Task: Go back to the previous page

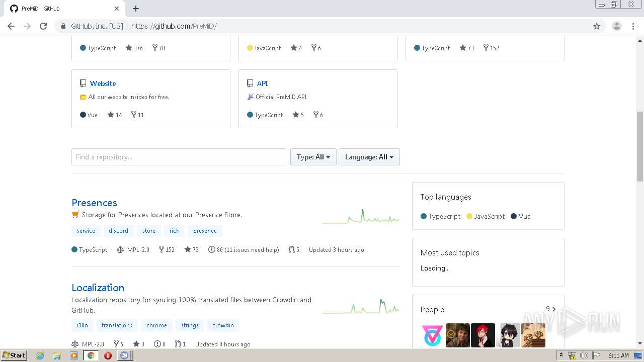Action: pos(11,26)
